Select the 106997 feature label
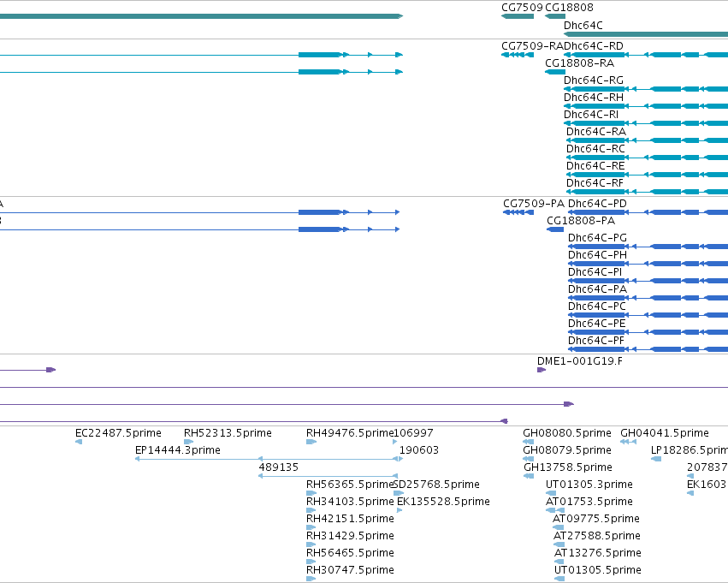728x583 pixels. pos(413,433)
